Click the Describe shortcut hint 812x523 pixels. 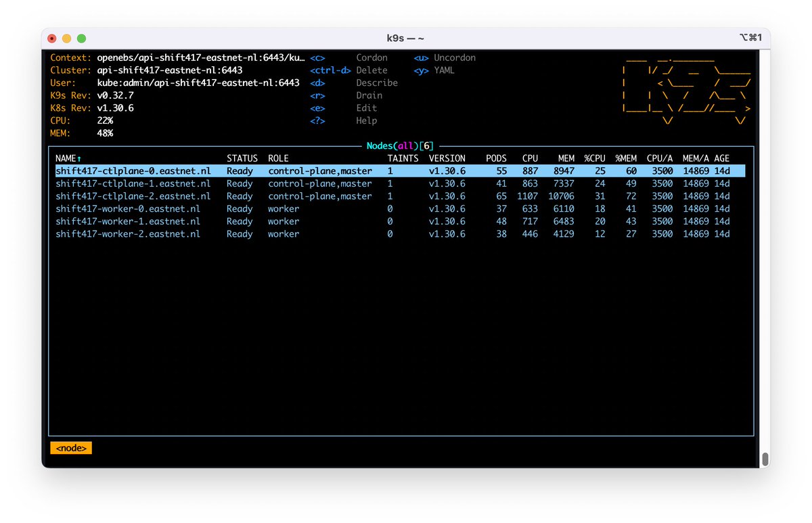(x=377, y=83)
